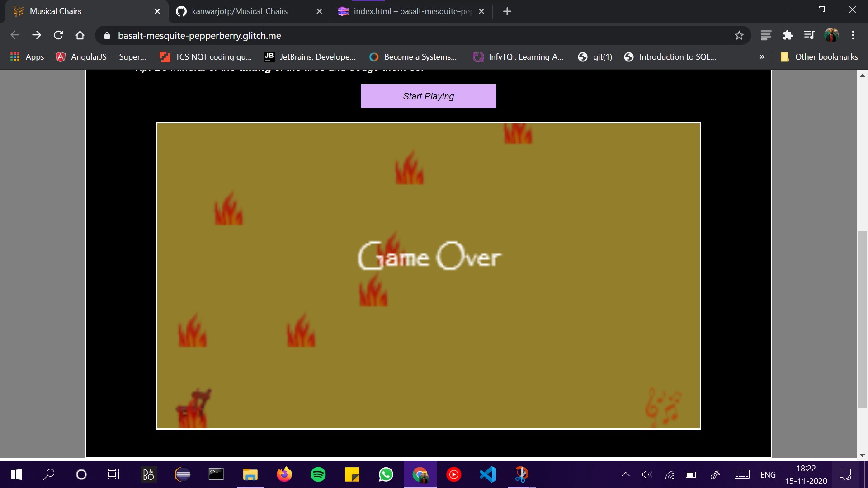This screenshot has height=488, width=868.
Task: Open the Chrome three-dot menu
Action: (853, 35)
